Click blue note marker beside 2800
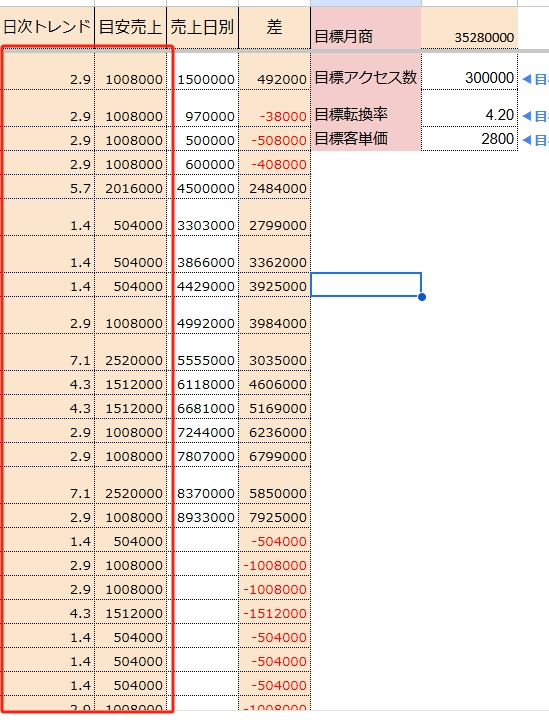 [527, 140]
